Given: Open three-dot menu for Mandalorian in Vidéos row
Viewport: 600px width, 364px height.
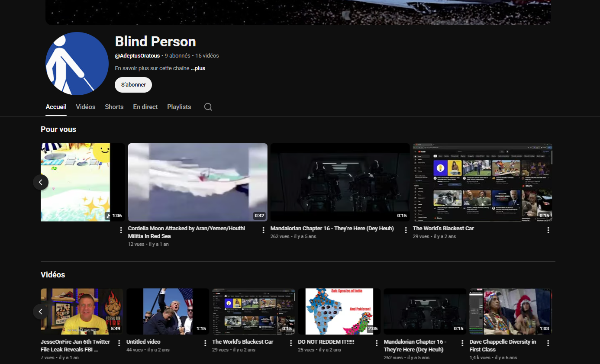Looking at the screenshot, I should (x=462, y=343).
